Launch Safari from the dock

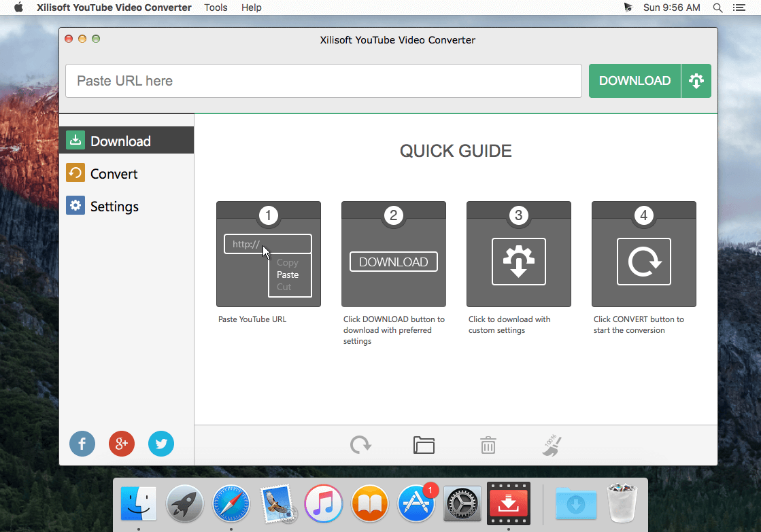231,504
